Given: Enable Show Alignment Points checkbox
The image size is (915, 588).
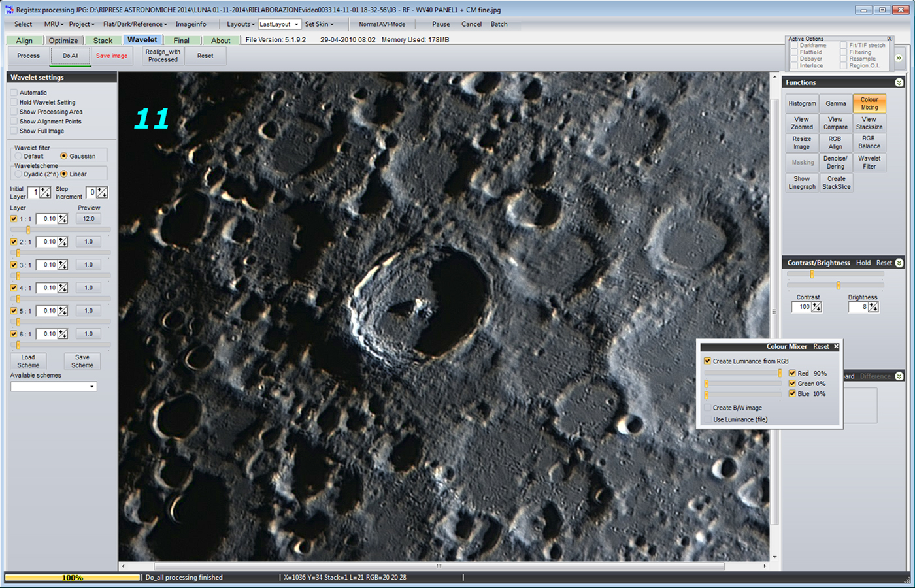Looking at the screenshot, I should coord(14,122).
